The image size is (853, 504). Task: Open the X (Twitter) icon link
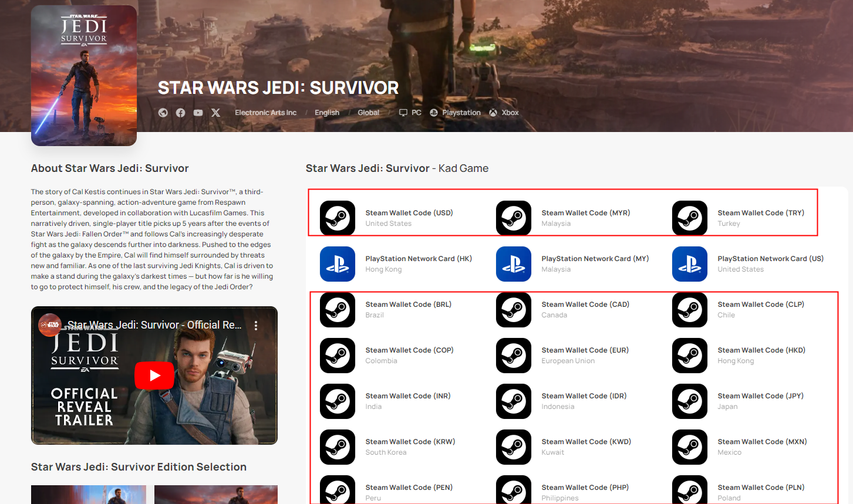coord(216,113)
